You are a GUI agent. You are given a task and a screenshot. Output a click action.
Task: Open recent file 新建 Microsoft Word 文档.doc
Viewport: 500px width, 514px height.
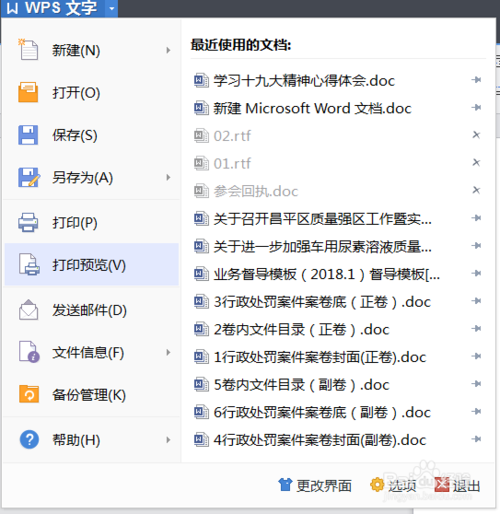point(338,108)
